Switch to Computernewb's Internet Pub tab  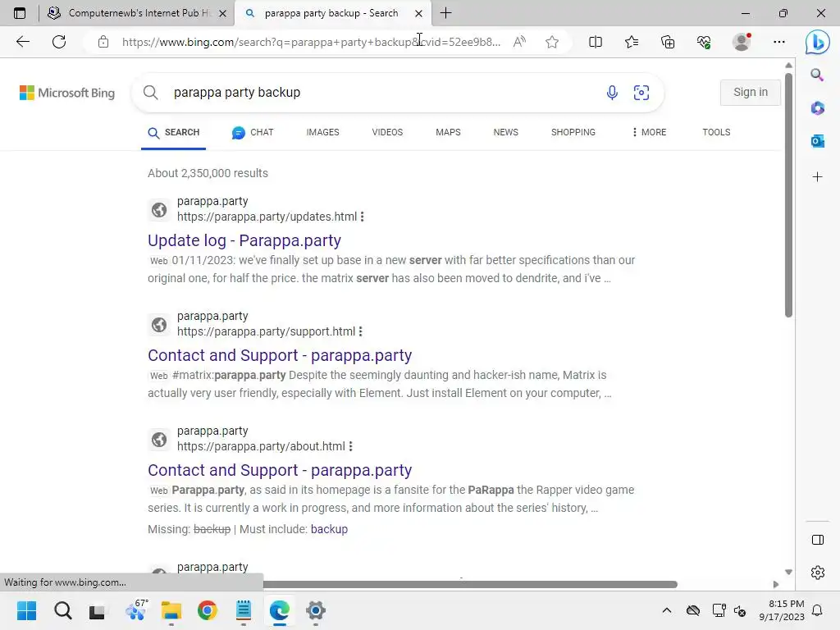coord(137,13)
